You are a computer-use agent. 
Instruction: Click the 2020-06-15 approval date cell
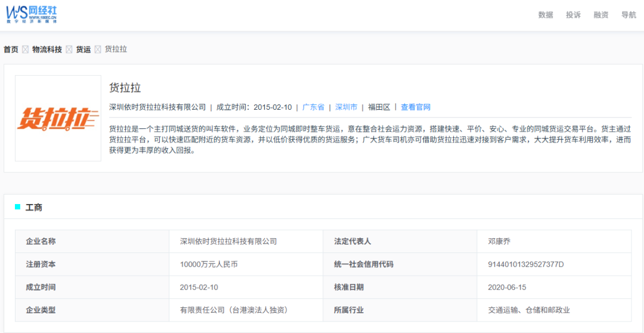tap(507, 287)
